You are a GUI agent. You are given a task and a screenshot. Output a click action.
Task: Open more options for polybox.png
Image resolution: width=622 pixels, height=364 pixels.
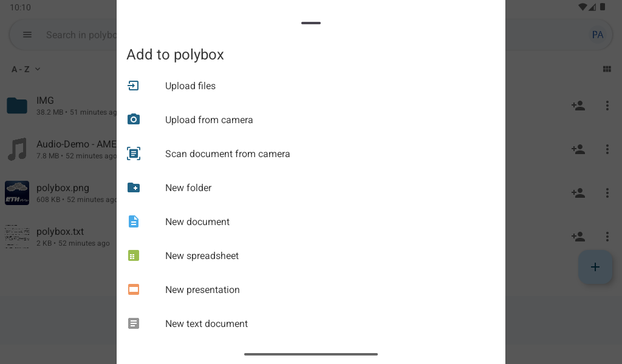click(x=607, y=193)
